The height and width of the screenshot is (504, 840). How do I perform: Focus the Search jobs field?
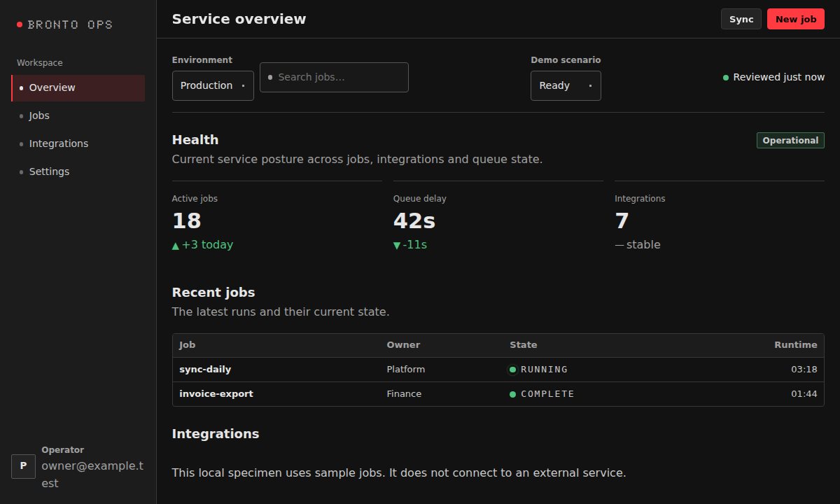334,77
